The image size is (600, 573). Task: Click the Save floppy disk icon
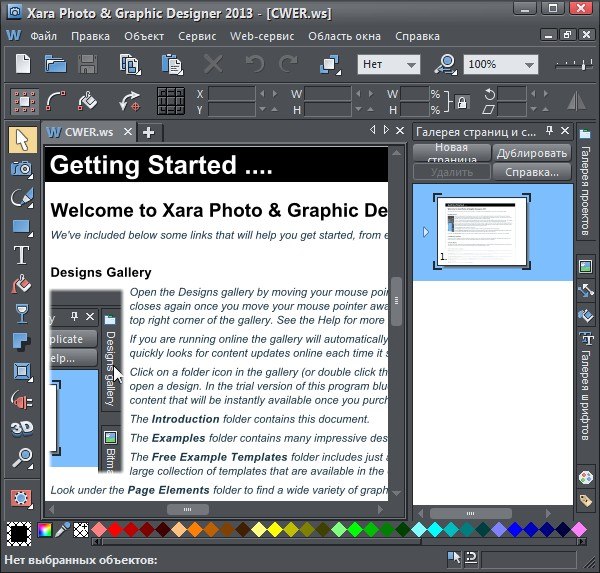[88, 65]
